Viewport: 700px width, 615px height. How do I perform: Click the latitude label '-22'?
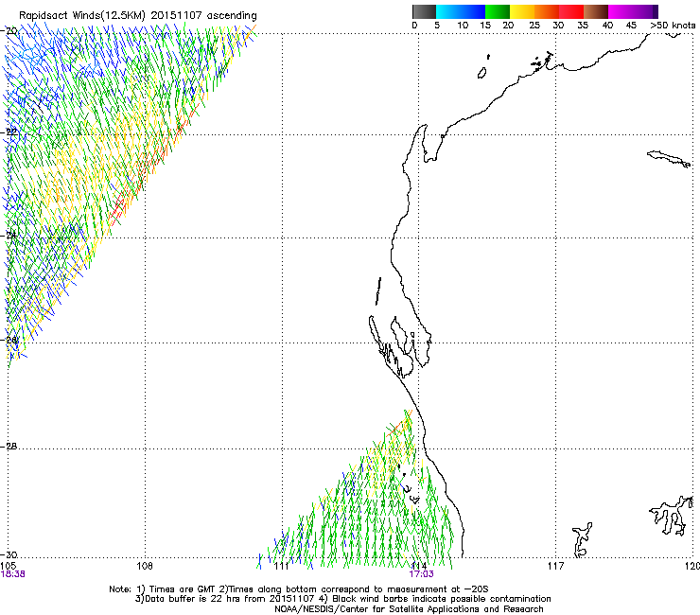9,132
